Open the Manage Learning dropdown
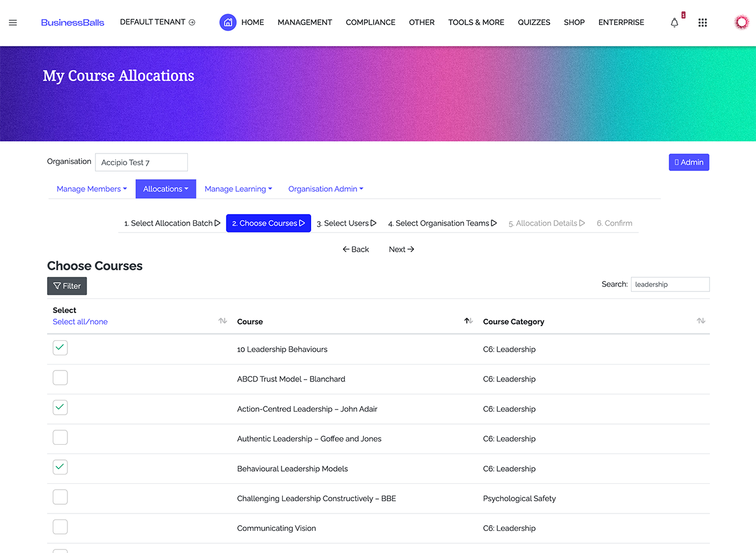This screenshot has height=553, width=756. tap(238, 189)
